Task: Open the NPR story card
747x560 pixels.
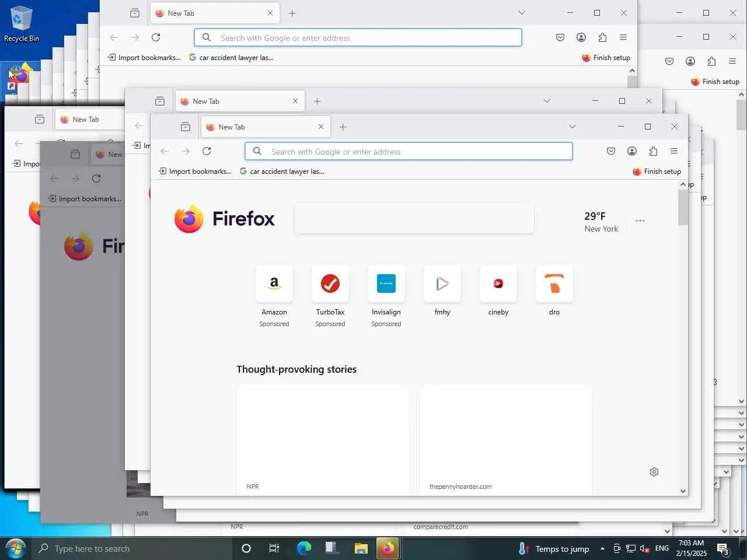Action: [323, 440]
